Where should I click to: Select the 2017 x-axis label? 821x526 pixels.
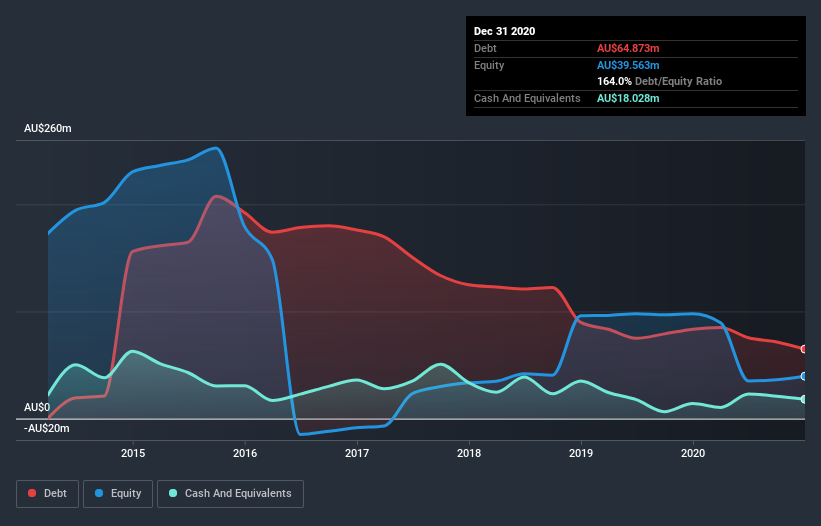point(357,453)
